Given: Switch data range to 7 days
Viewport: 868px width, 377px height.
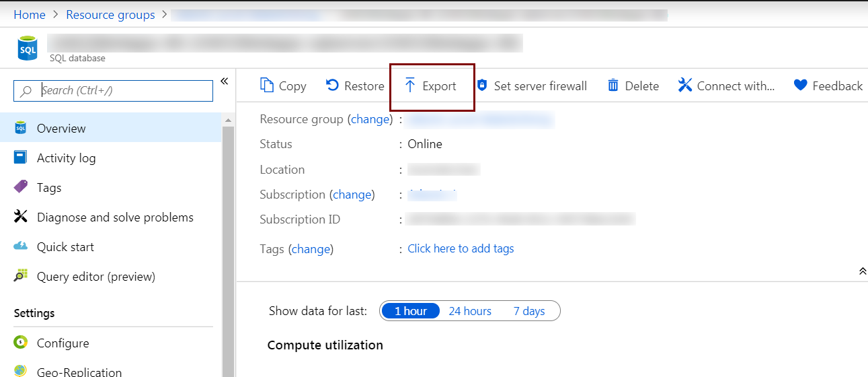Looking at the screenshot, I should (529, 311).
